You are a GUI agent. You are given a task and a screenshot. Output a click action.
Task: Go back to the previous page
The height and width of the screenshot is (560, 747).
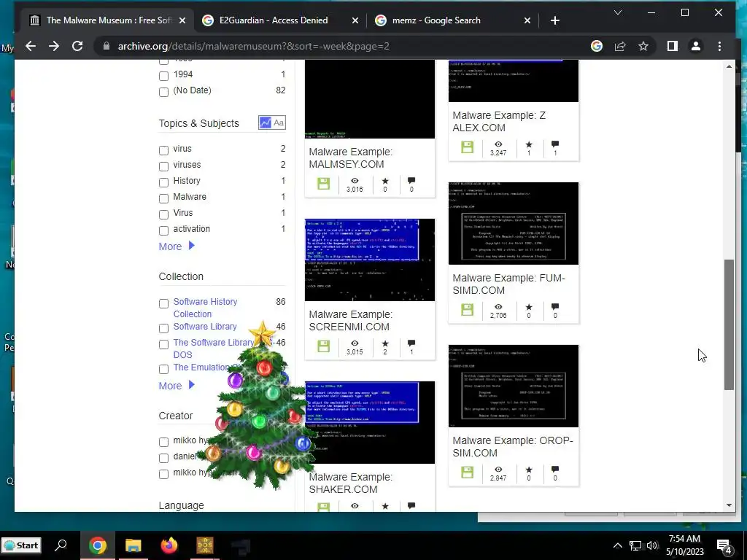(x=31, y=46)
